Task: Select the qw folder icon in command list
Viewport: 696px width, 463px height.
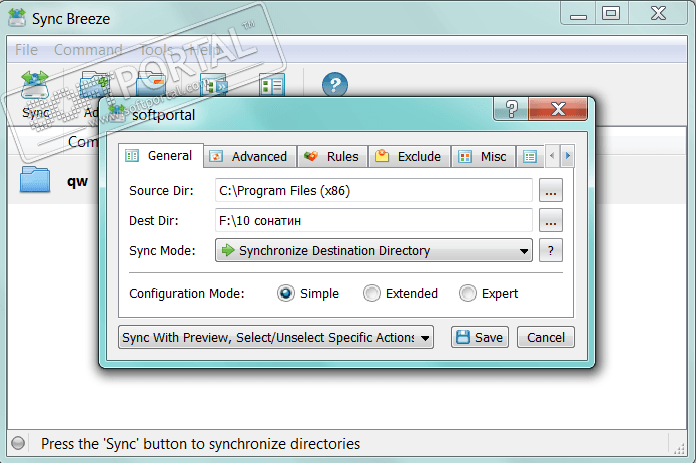Action: coord(35,180)
